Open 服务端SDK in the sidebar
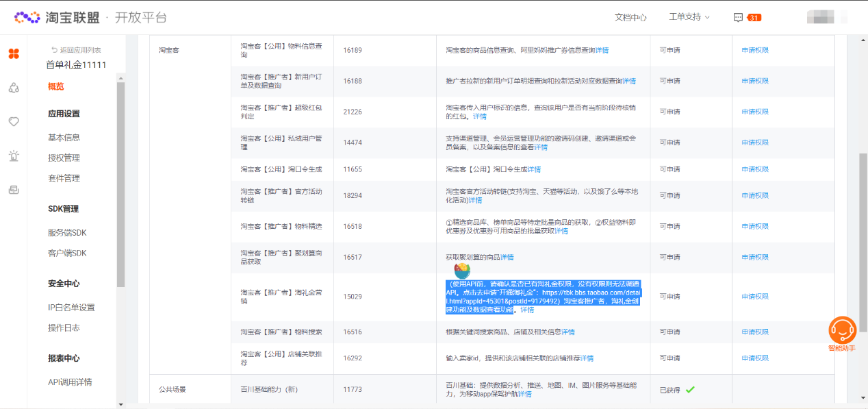 point(67,232)
